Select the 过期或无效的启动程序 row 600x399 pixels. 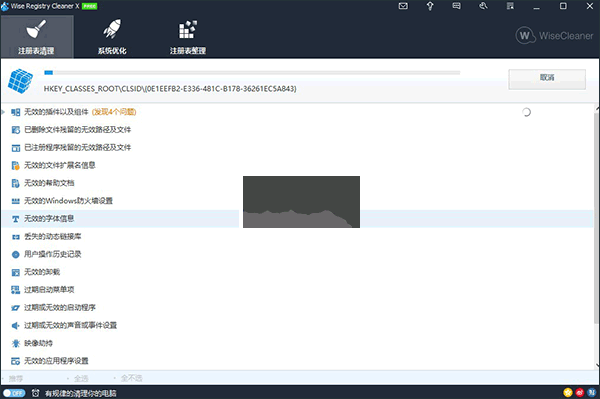(297, 308)
